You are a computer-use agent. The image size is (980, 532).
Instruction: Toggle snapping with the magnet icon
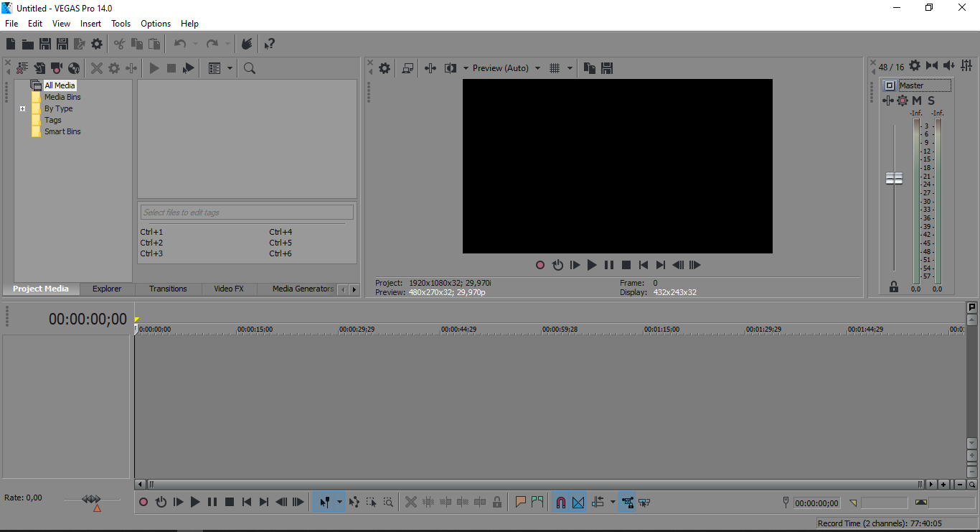[560, 502]
